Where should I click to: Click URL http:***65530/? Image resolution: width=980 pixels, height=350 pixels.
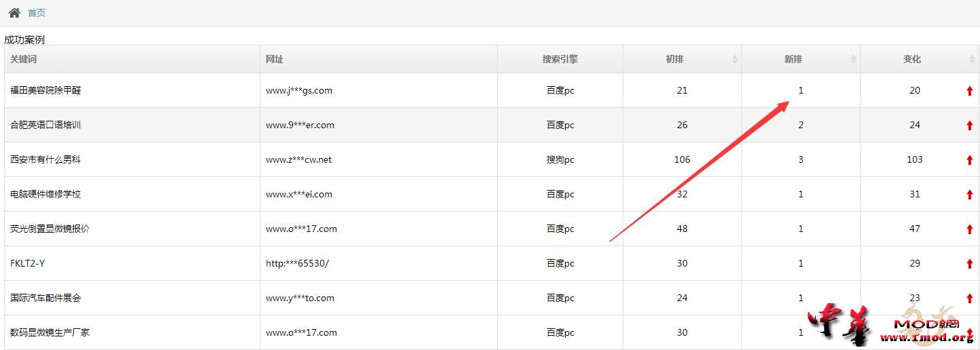297,263
